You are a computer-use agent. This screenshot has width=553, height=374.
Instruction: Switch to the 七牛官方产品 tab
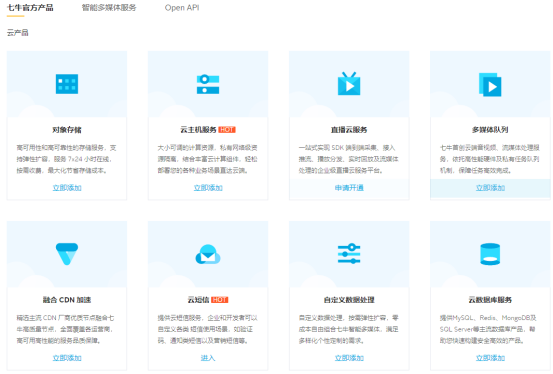click(x=30, y=8)
